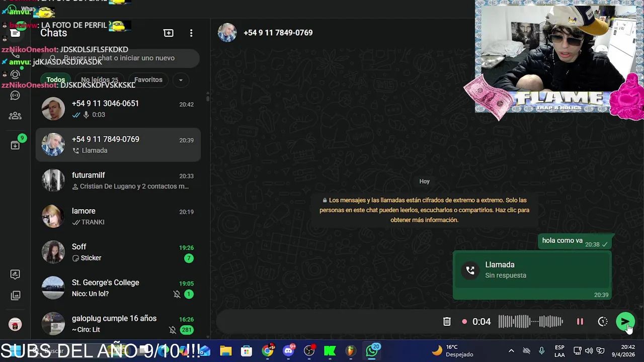The width and height of the screenshot is (644, 362).
Task: Pause the voice recording
Action: [580, 322]
